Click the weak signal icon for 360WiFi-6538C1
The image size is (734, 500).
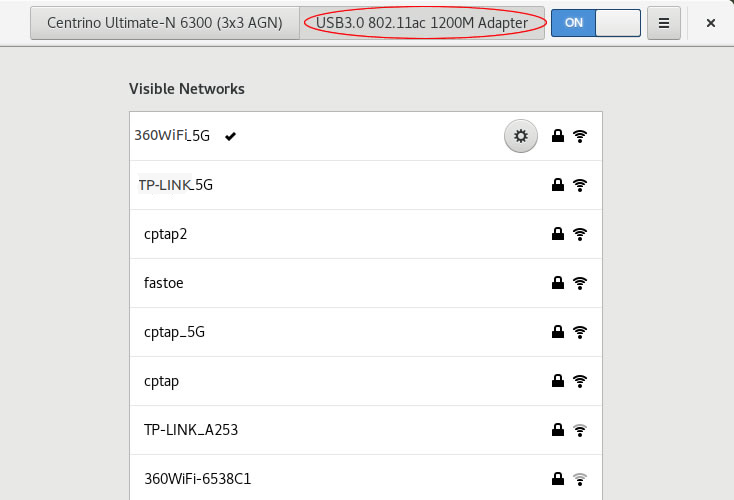pyautogui.click(x=580, y=479)
